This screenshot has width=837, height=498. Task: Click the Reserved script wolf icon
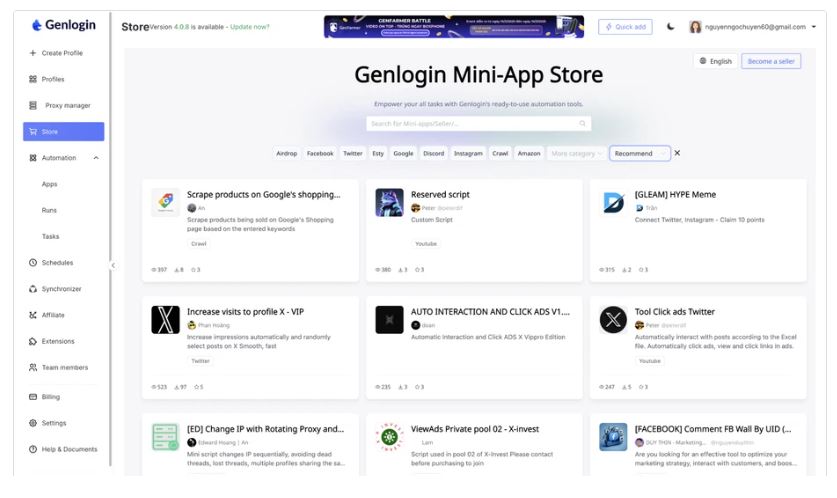click(389, 202)
